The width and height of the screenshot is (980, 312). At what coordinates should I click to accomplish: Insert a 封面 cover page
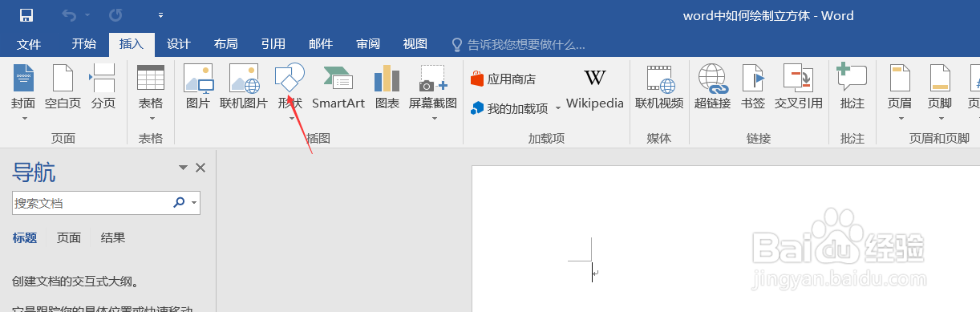tap(23, 92)
